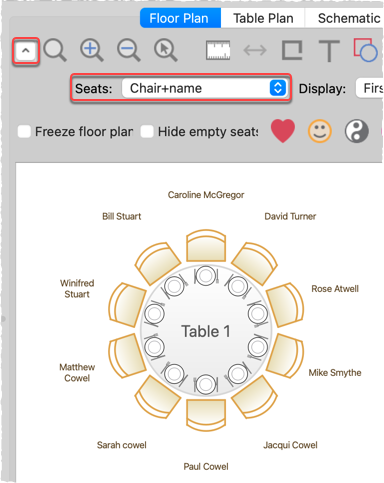Open the shapes tool with square and circle
The height and width of the screenshot is (483, 384).
tap(366, 50)
